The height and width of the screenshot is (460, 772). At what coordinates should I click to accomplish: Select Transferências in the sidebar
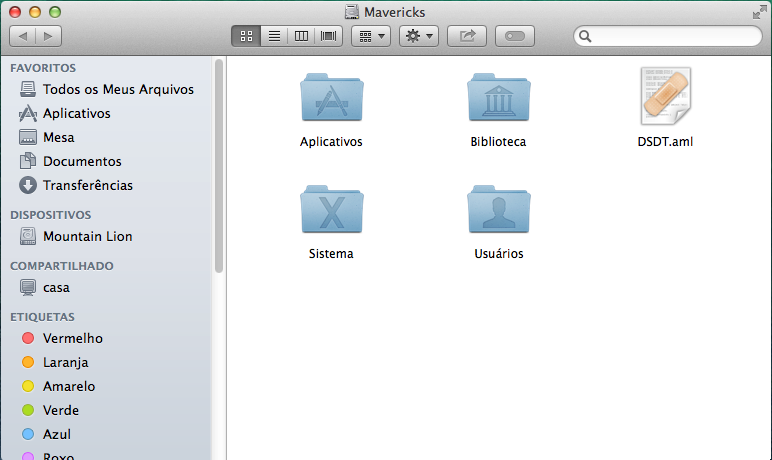point(87,185)
